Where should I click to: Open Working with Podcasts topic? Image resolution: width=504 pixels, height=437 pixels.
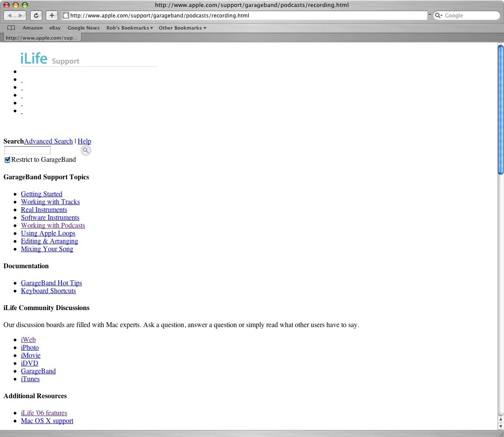pyautogui.click(x=53, y=225)
